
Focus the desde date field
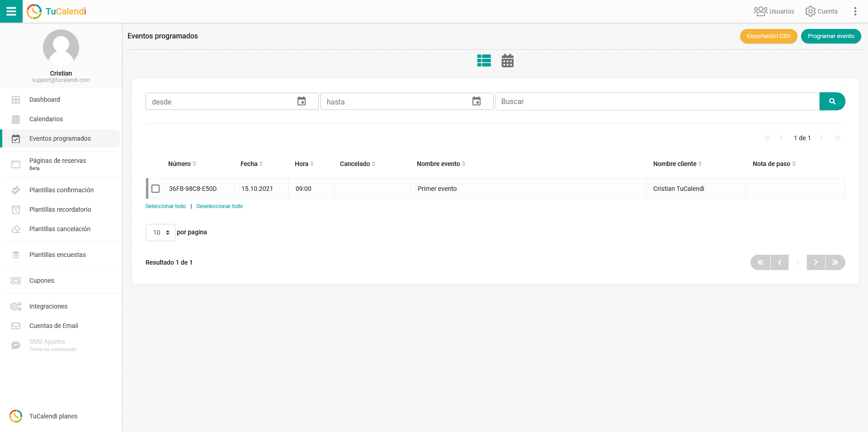(232, 101)
